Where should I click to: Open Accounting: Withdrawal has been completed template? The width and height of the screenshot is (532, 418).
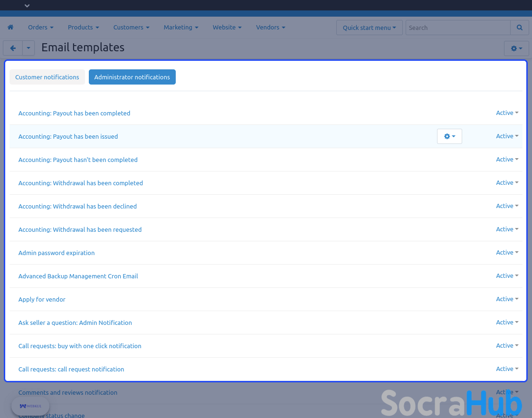81,183
